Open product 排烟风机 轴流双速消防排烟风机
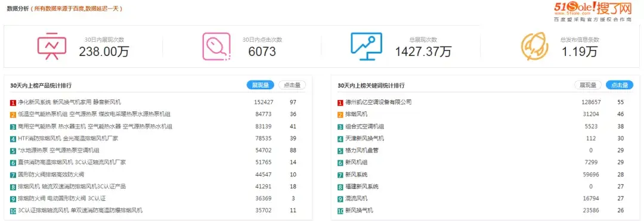 point(72,186)
